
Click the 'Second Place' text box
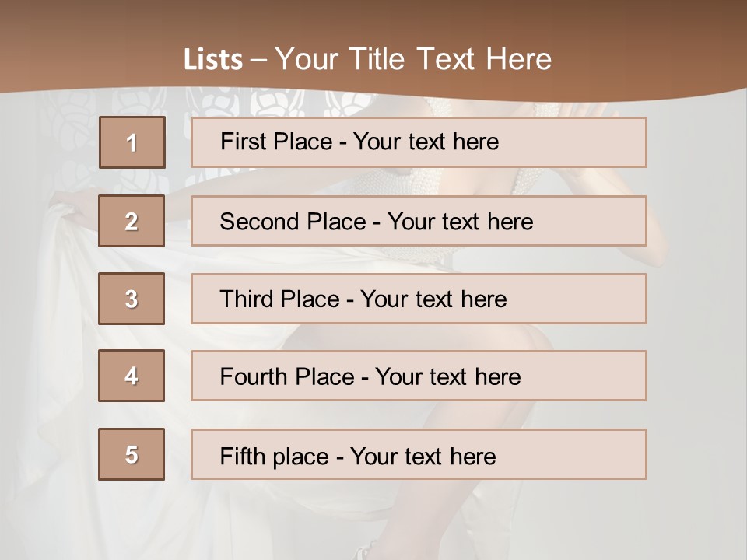pos(419,221)
